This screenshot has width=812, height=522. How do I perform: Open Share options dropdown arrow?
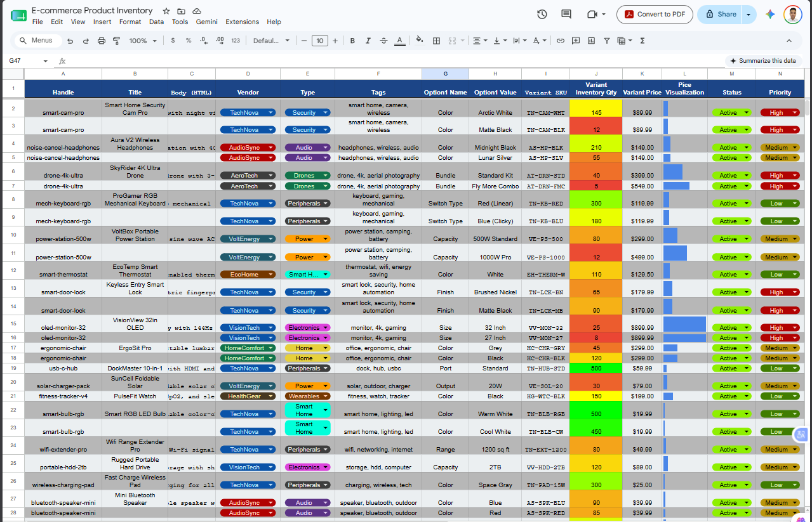point(749,14)
